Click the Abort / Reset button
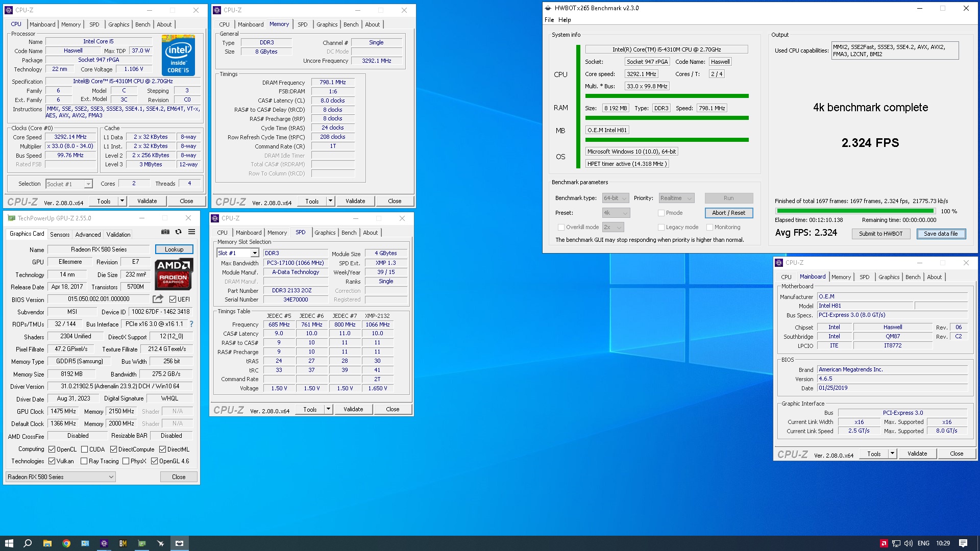The height and width of the screenshot is (551, 980). (728, 213)
